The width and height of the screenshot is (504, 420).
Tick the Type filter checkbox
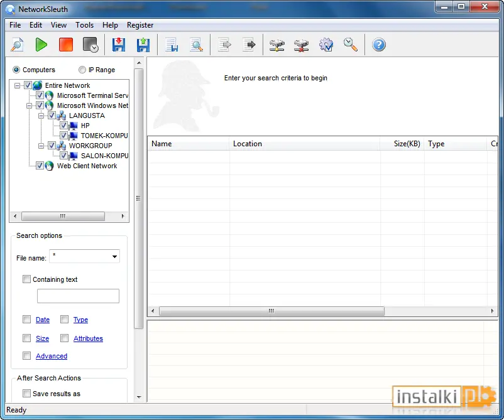64,319
